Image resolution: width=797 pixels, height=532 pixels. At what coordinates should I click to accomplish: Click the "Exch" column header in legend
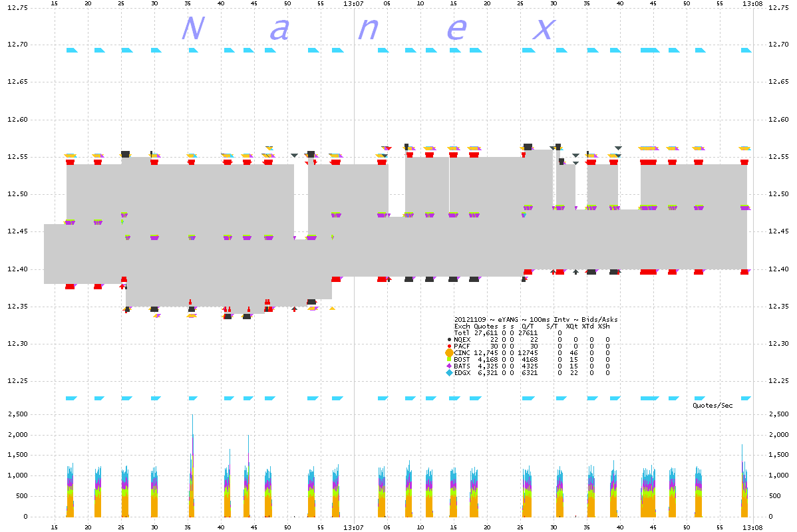pyautogui.click(x=462, y=327)
